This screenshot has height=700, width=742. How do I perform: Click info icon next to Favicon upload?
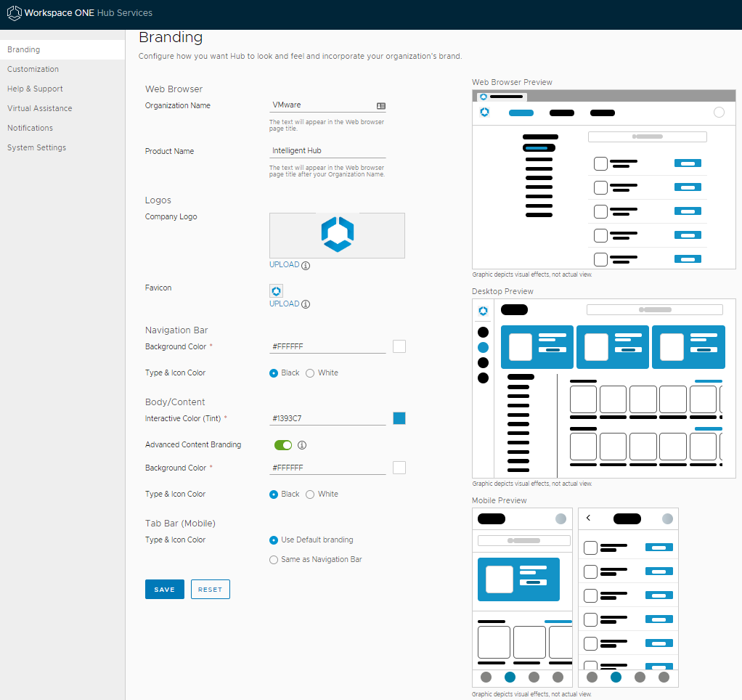point(306,304)
